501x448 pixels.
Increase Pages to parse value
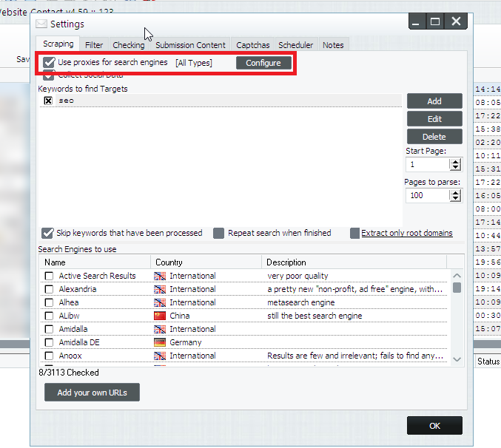click(x=455, y=192)
